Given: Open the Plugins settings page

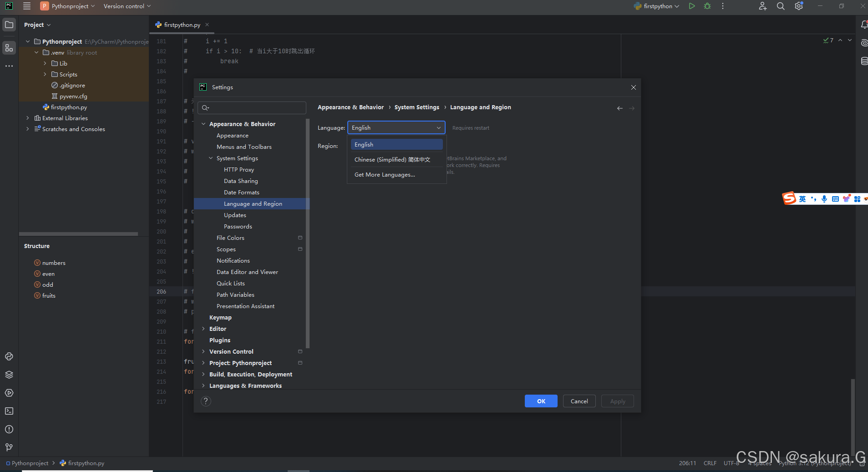Looking at the screenshot, I should [x=220, y=340].
